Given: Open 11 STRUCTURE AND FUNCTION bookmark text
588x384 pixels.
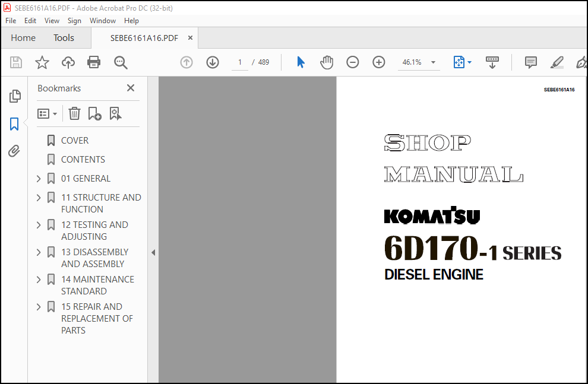Looking at the screenshot, I should (x=101, y=204).
